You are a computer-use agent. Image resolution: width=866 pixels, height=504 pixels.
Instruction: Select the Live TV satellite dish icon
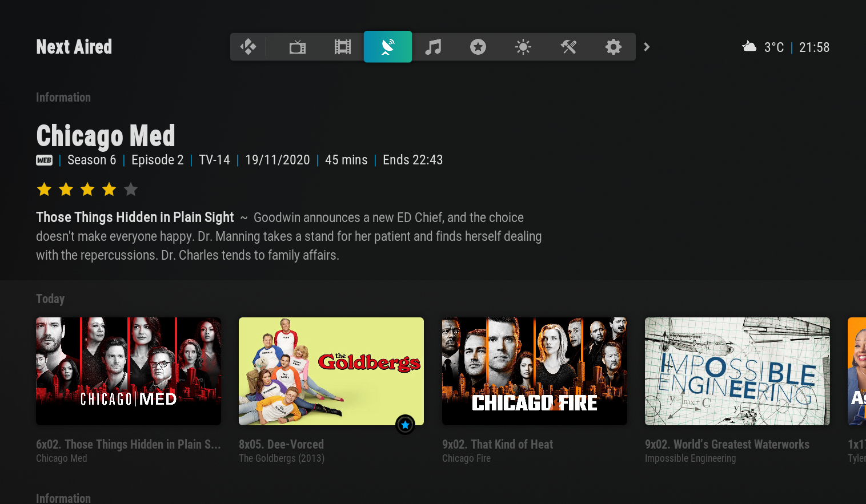point(388,47)
